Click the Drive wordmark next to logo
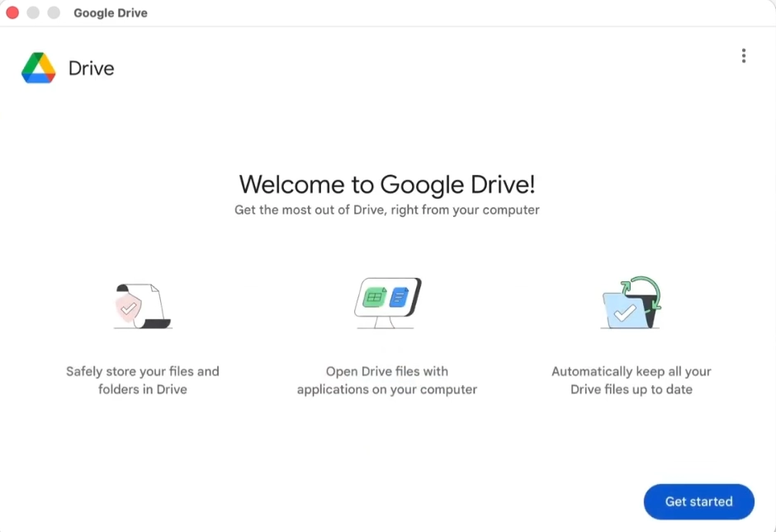The height and width of the screenshot is (532, 776). pyautogui.click(x=91, y=68)
